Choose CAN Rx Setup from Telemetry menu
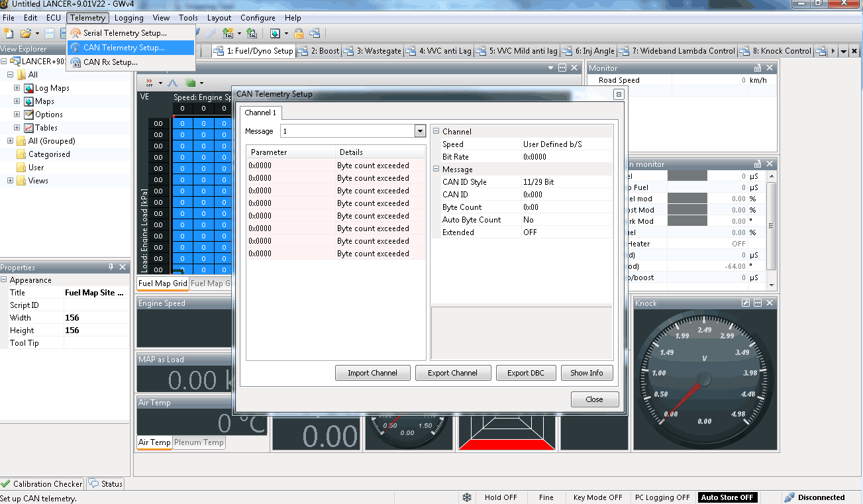The height and width of the screenshot is (504, 863). [110, 62]
